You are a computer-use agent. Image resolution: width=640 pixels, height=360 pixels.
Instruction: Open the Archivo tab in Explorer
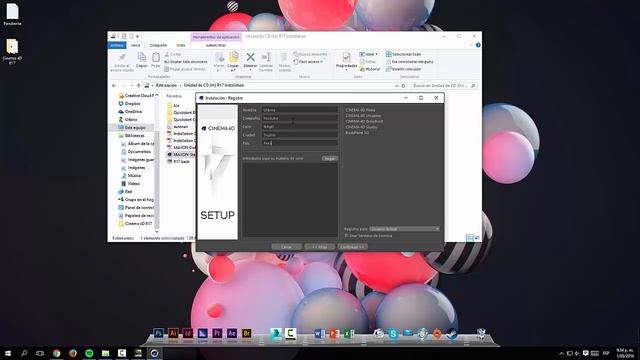point(117,45)
